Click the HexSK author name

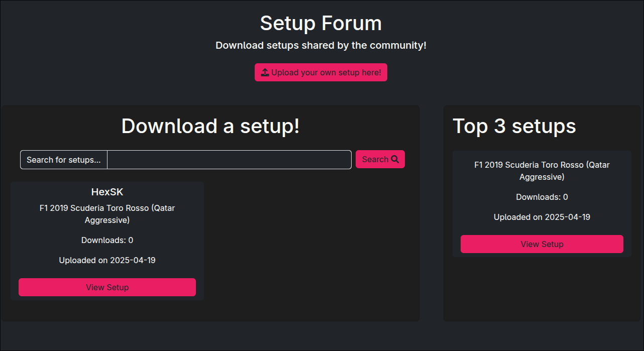coord(107,192)
